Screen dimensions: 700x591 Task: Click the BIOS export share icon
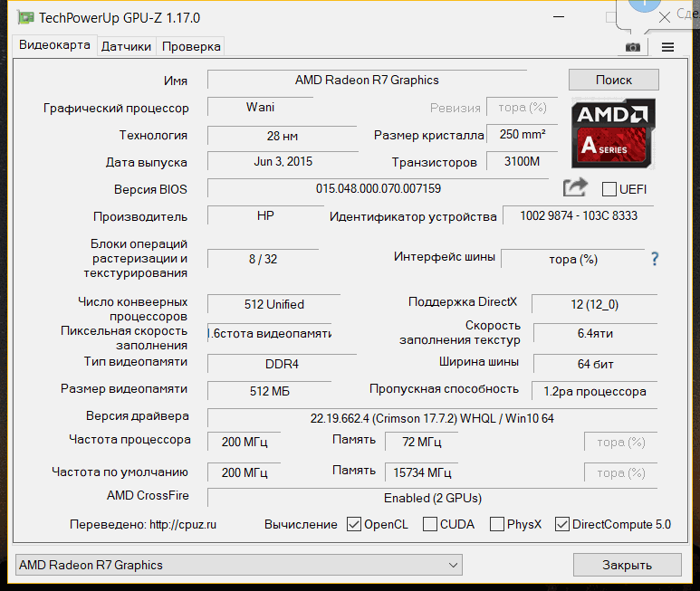pos(575,187)
